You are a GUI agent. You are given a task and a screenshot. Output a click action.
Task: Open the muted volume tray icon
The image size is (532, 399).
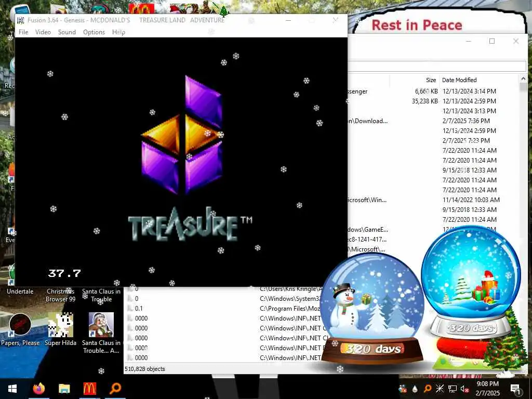tap(464, 389)
